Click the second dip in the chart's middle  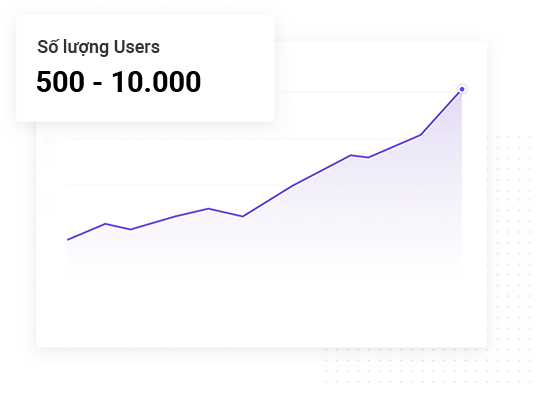[x=243, y=216]
